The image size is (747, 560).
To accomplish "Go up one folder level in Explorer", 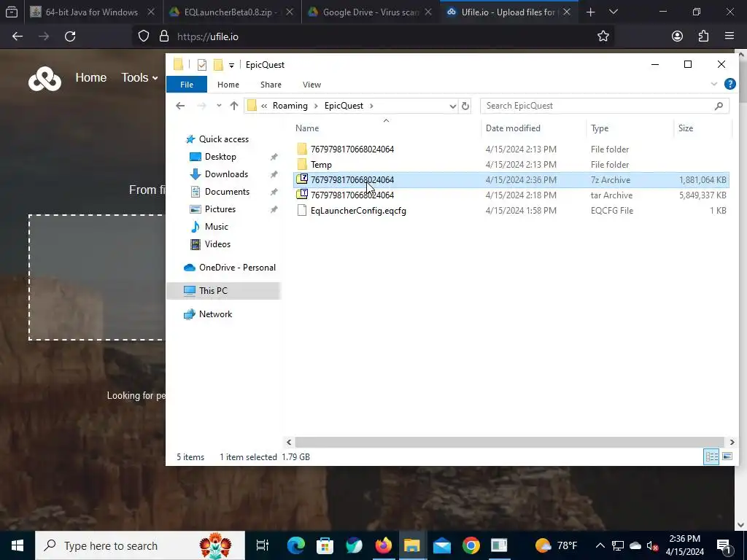I will pos(234,106).
